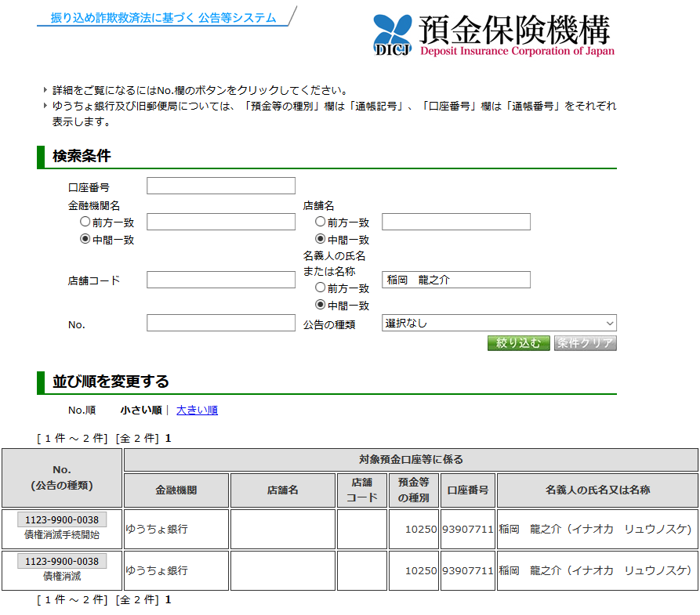Click the DICJ logo at the top
This screenshot has height=615, width=700.
(x=493, y=34)
